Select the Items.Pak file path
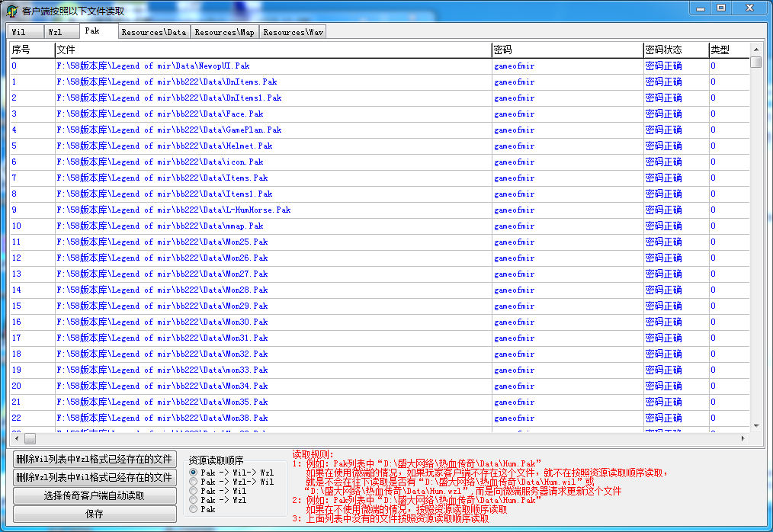Image resolution: width=773 pixels, height=532 pixels. [x=162, y=178]
